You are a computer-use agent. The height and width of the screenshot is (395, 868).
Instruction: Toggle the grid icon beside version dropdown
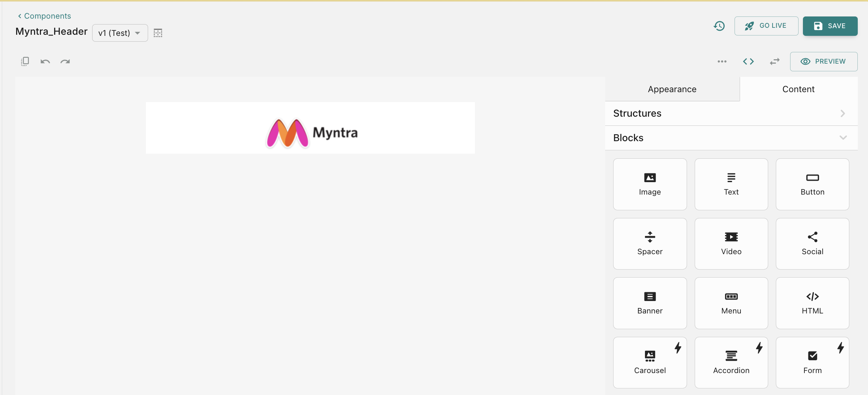point(158,33)
